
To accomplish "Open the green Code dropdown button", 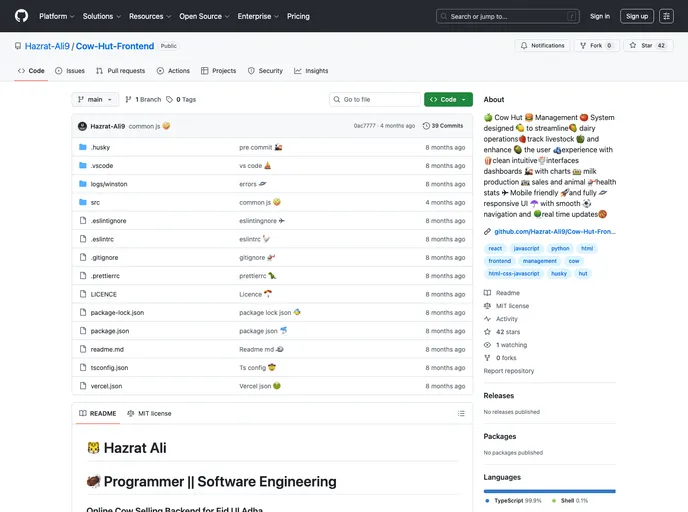I will click(x=448, y=100).
